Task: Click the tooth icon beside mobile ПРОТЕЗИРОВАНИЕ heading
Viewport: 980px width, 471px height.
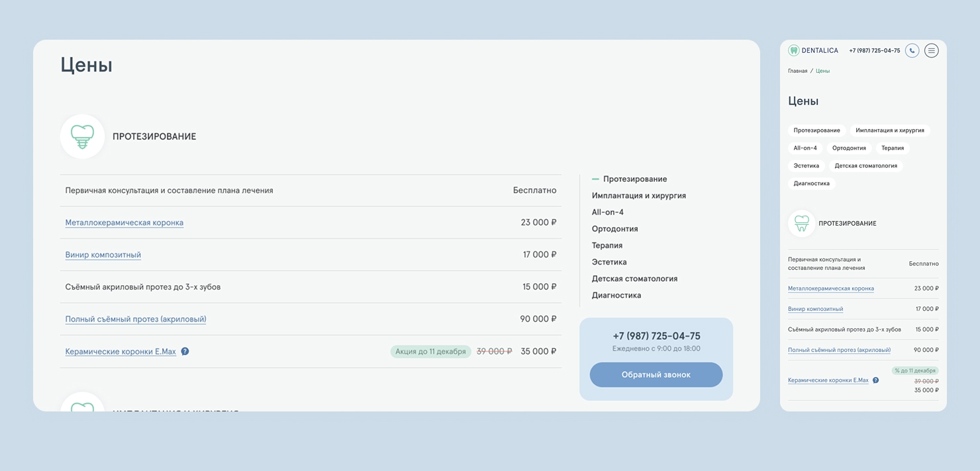Action: (801, 224)
